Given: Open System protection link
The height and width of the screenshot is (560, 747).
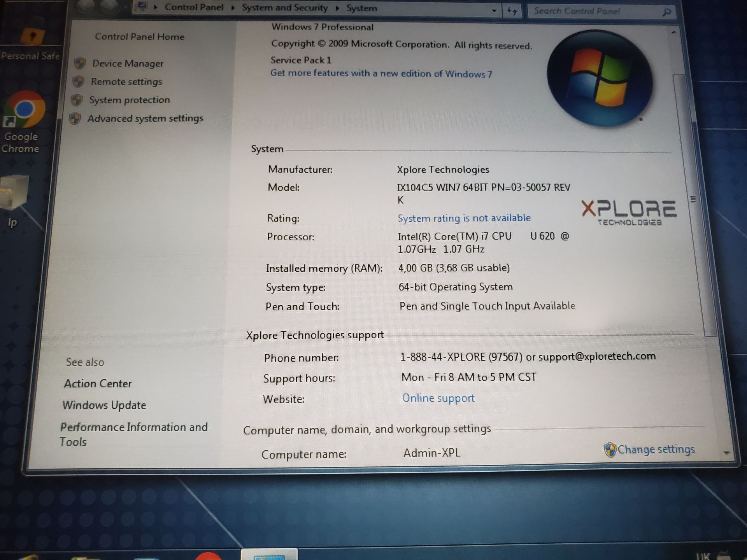Looking at the screenshot, I should (x=130, y=100).
